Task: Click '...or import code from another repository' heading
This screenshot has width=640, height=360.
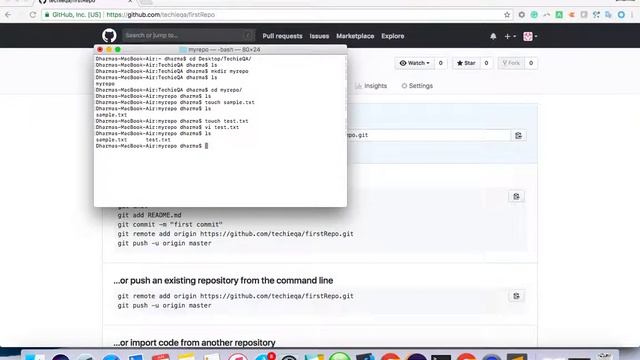Action: coord(194,342)
